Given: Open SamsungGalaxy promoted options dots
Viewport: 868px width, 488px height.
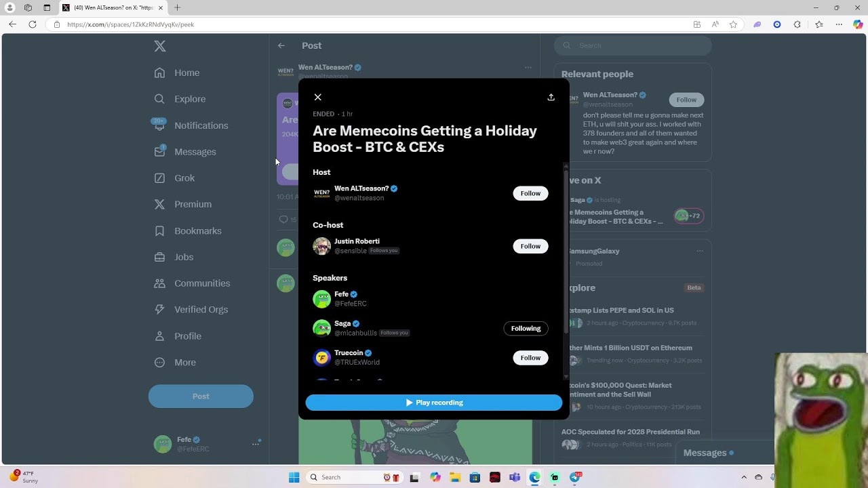Looking at the screenshot, I should point(700,251).
